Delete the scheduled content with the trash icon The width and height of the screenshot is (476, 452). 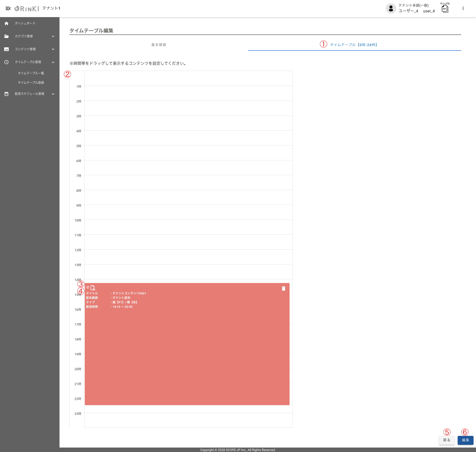(283, 288)
